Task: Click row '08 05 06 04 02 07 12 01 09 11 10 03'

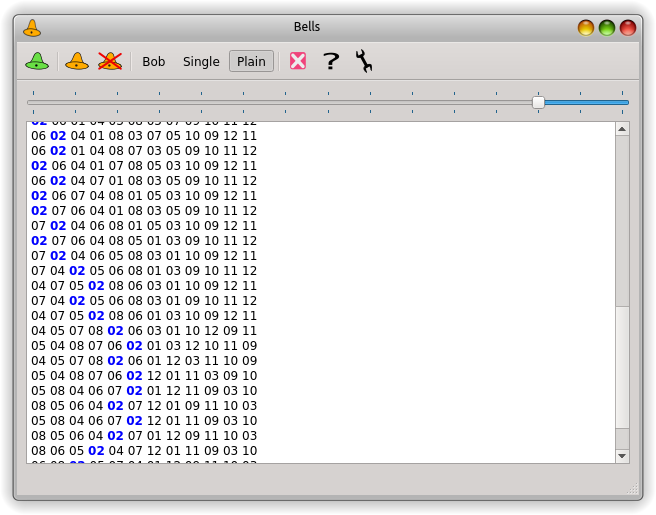Action: (144, 406)
